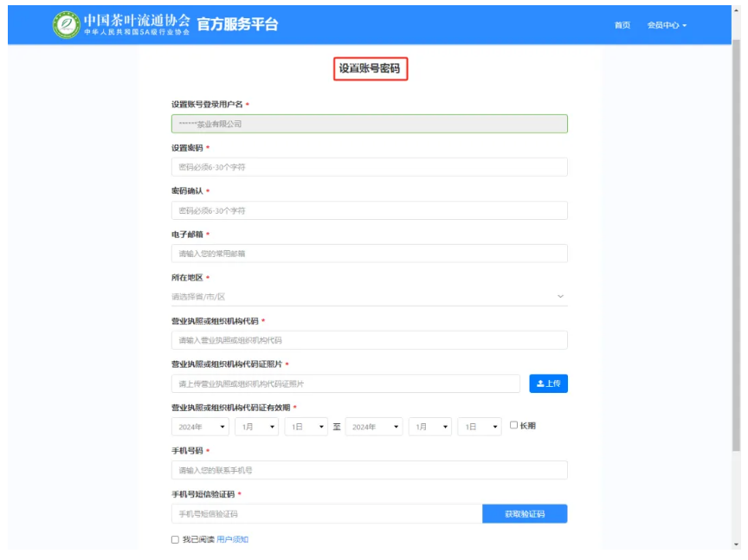The image size is (748, 560).
Task: Check the 我已阅读 agreement checkbox
Action: [x=176, y=539]
